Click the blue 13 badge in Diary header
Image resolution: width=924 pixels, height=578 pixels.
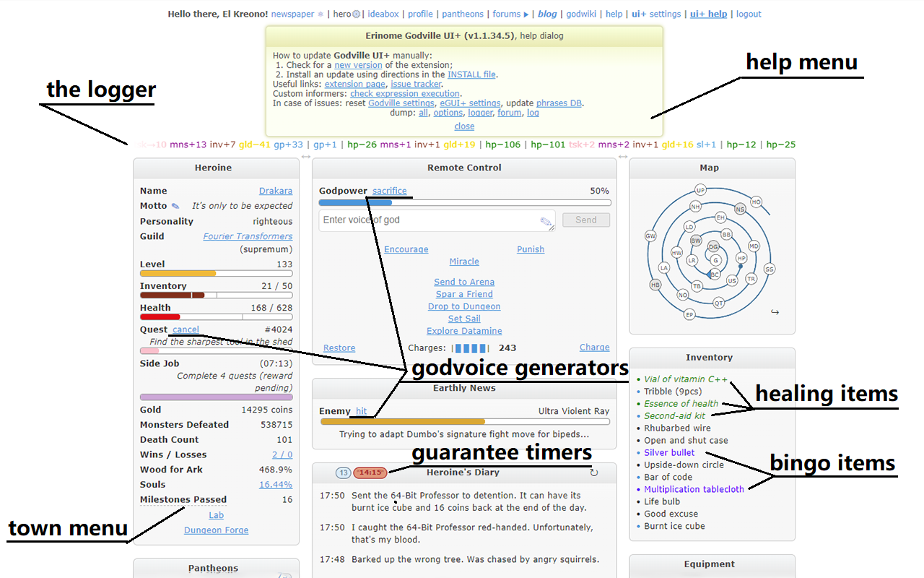click(x=344, y=473)
